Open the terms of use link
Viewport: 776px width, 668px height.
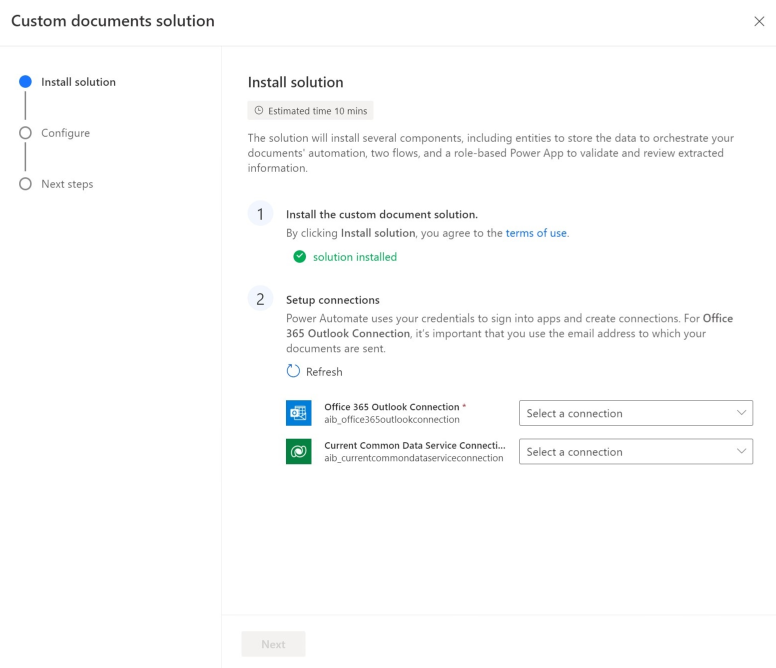[x=536, y=233]
